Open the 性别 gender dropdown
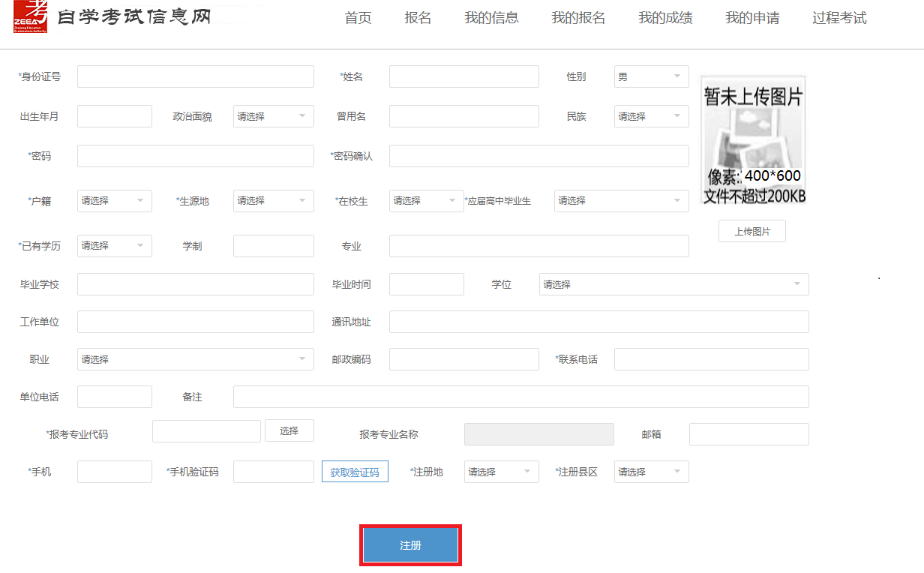Viewport: 924px width, 573px height. tap(649, 76)
